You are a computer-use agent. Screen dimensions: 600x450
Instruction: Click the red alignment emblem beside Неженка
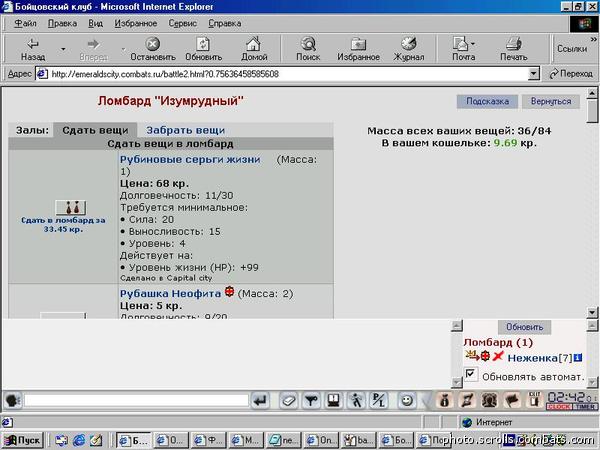[485, 356]
